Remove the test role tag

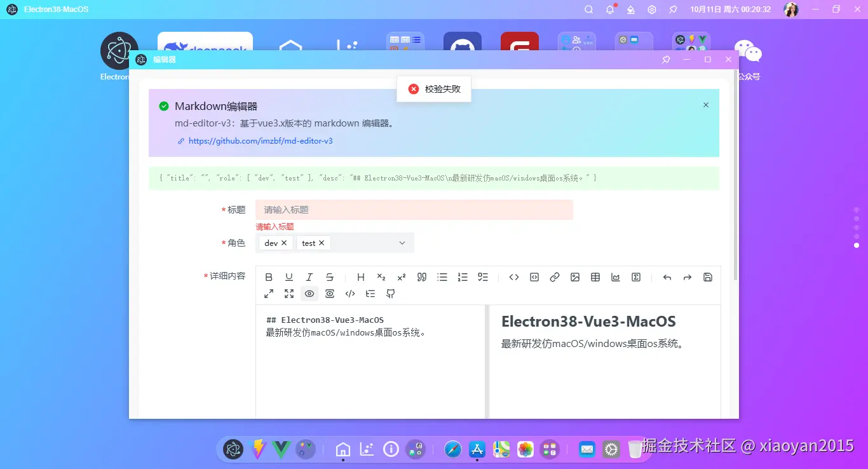[x=323, y=243]
